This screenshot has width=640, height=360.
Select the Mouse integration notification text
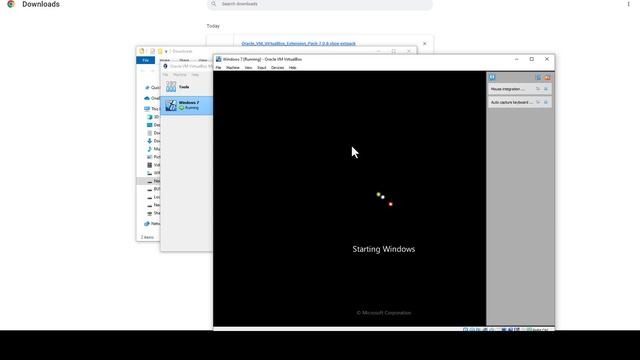[x=507, y=89]
